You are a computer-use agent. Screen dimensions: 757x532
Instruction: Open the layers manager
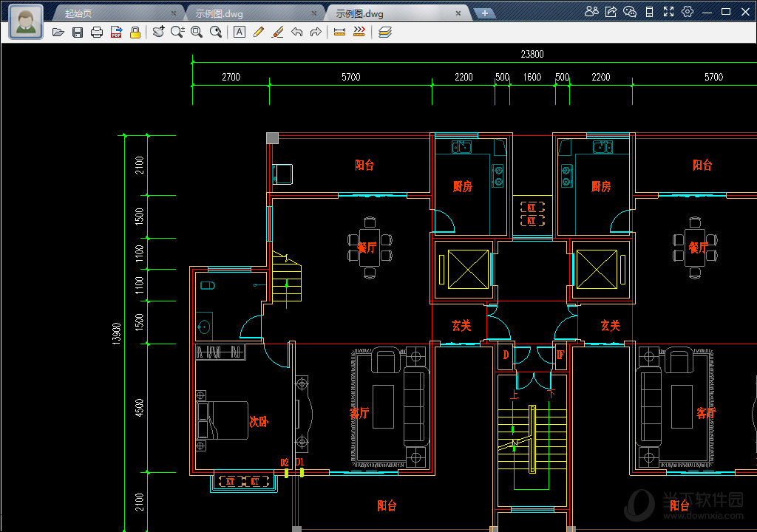[x=384, y=32]
